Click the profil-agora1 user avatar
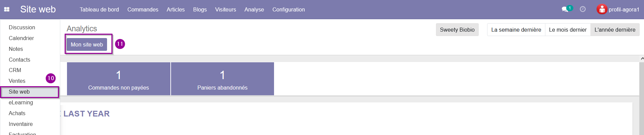The height and width of the screenshot is (135, 644). click(602, 9)
